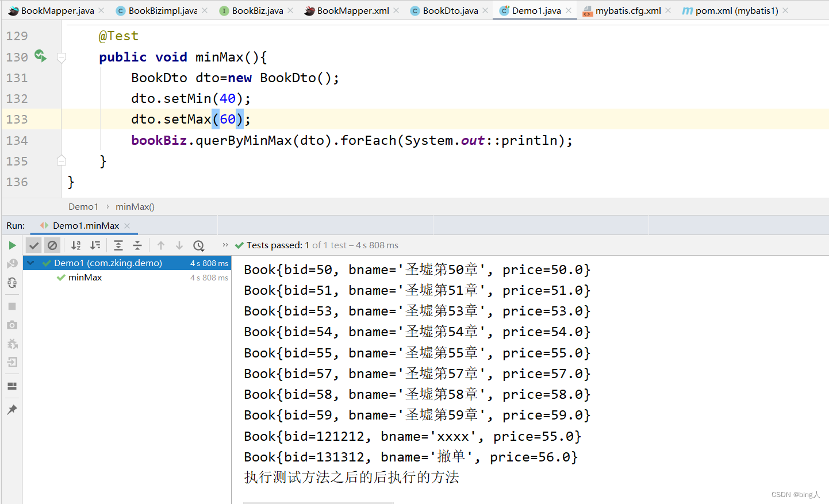Close the Demo1.java tab
The height and width of the screenshot is (504, 829).
[569, 10]
